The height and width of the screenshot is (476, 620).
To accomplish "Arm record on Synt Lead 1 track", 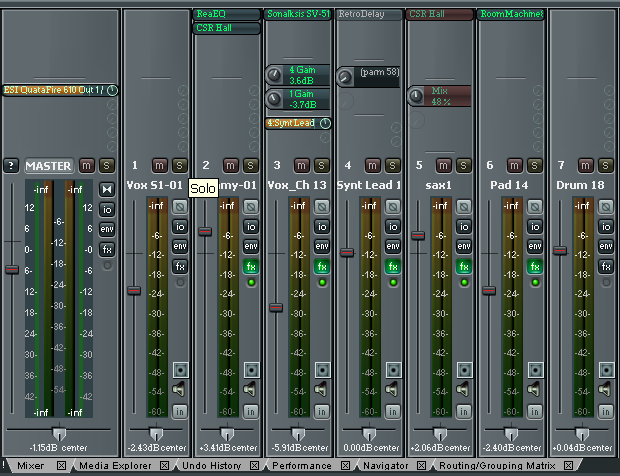I will pos(394,369).
